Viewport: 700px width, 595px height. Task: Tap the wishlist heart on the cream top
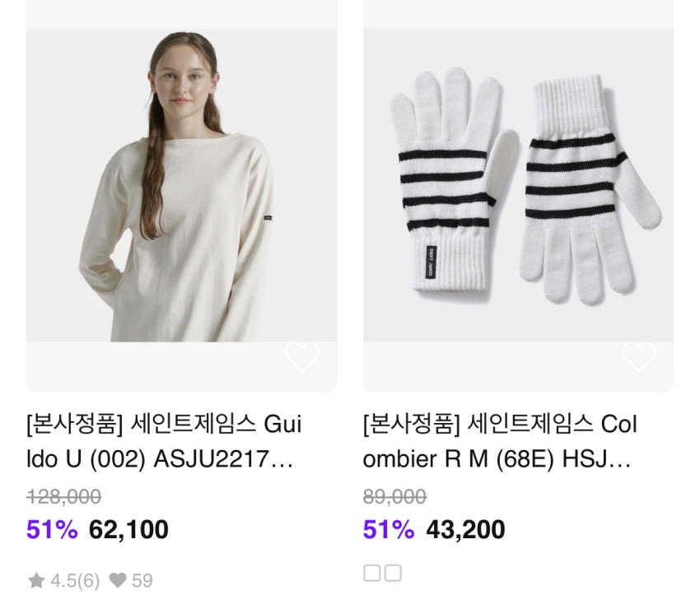tap(302, 356)
